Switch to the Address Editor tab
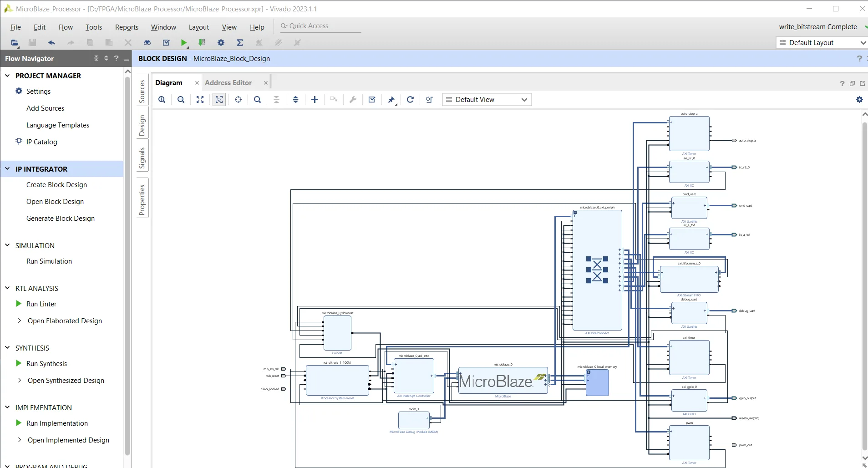This screenshot has width=868, height=468. [x=228, y=83]
